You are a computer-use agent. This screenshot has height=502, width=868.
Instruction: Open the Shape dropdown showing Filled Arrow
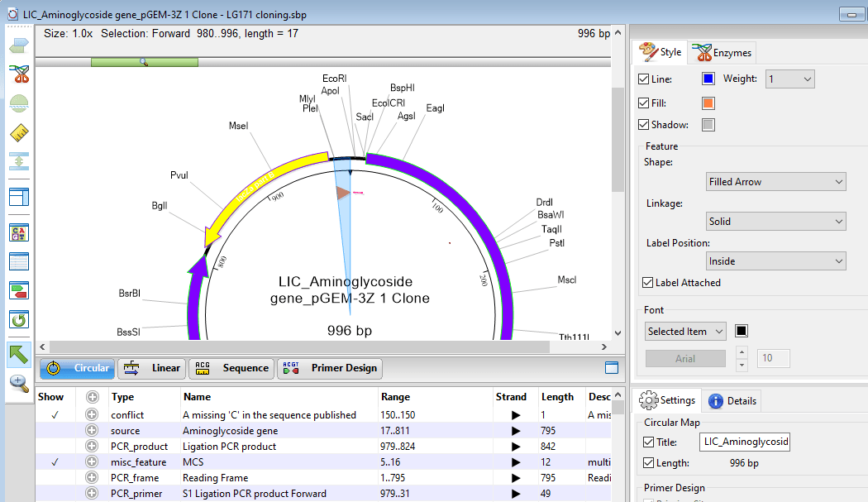[x=775, y=182]
